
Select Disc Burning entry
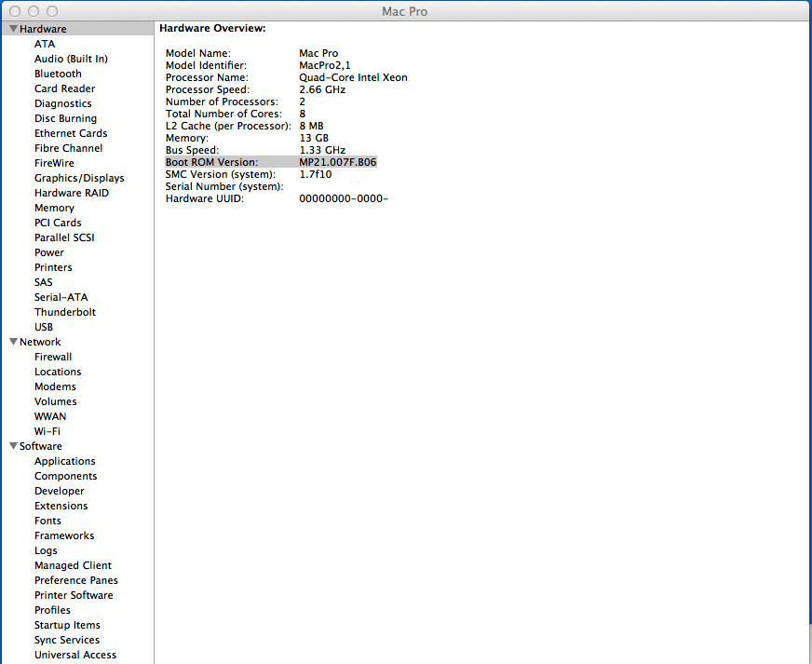click(65, 118)
